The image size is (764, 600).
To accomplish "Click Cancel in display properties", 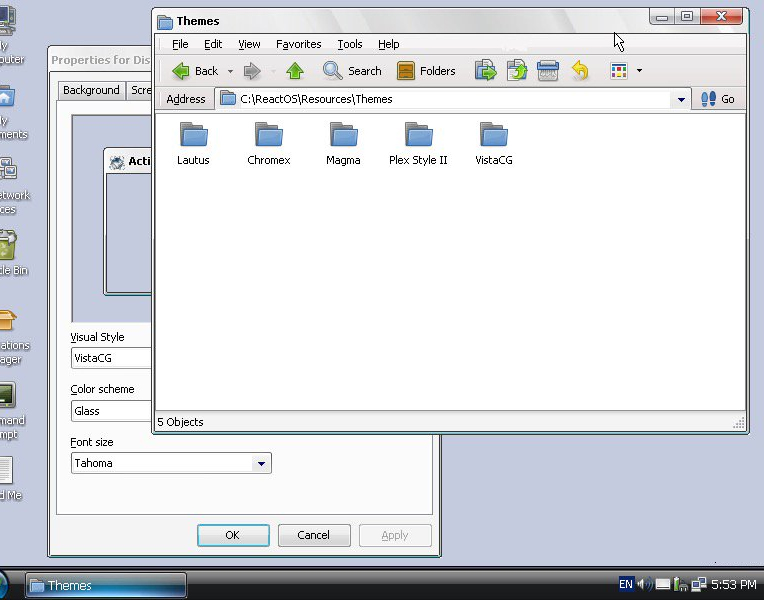I will pyautogui.click(x=314, y=535).
